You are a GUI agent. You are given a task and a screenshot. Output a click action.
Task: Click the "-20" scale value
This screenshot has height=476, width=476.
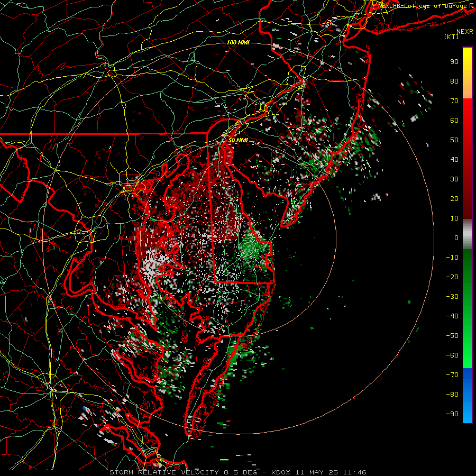(452, 277)
